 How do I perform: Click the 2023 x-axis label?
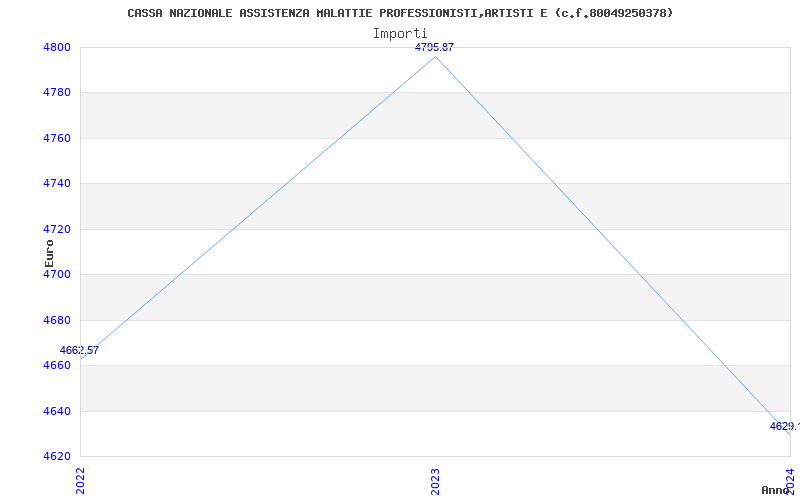tap(435, 481)
